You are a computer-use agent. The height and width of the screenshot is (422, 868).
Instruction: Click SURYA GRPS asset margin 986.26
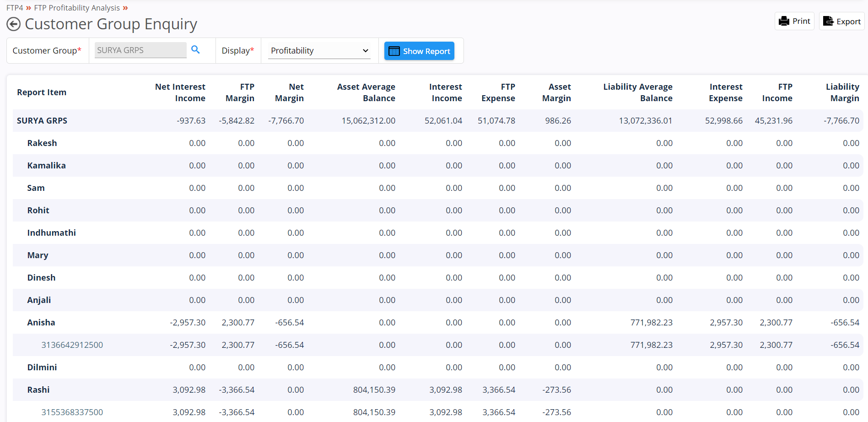[558, 121]
